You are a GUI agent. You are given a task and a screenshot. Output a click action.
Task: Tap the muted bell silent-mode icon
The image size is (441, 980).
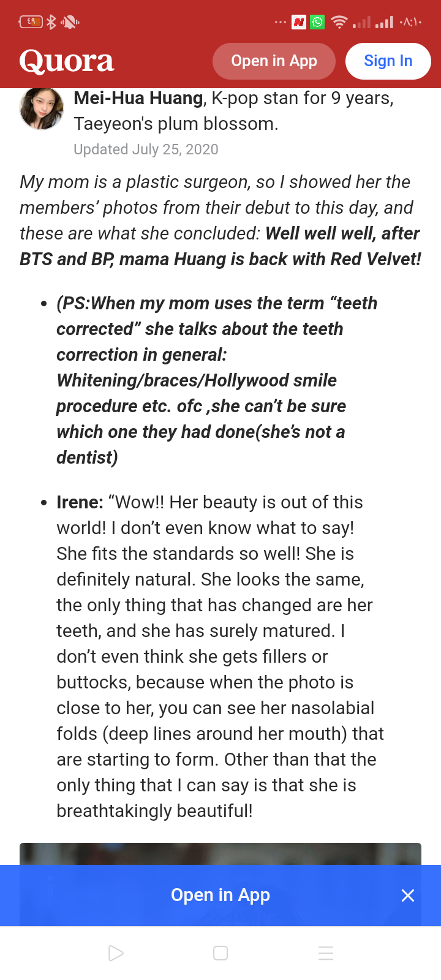(70, 23)
